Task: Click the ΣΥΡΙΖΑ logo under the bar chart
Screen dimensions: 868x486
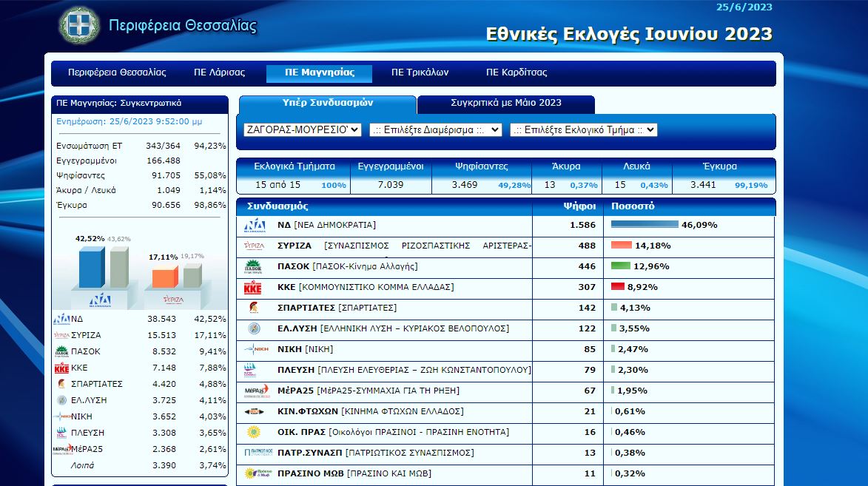Action: click(x=173, y=300)
